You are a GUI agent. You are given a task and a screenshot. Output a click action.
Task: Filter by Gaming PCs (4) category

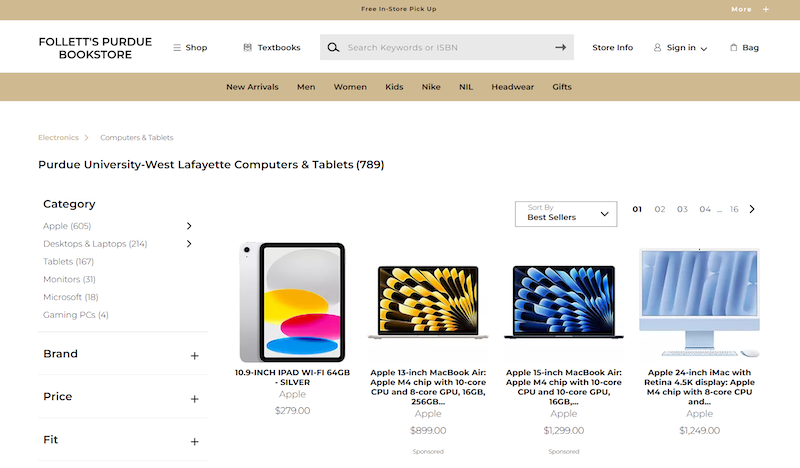[76, 315]
